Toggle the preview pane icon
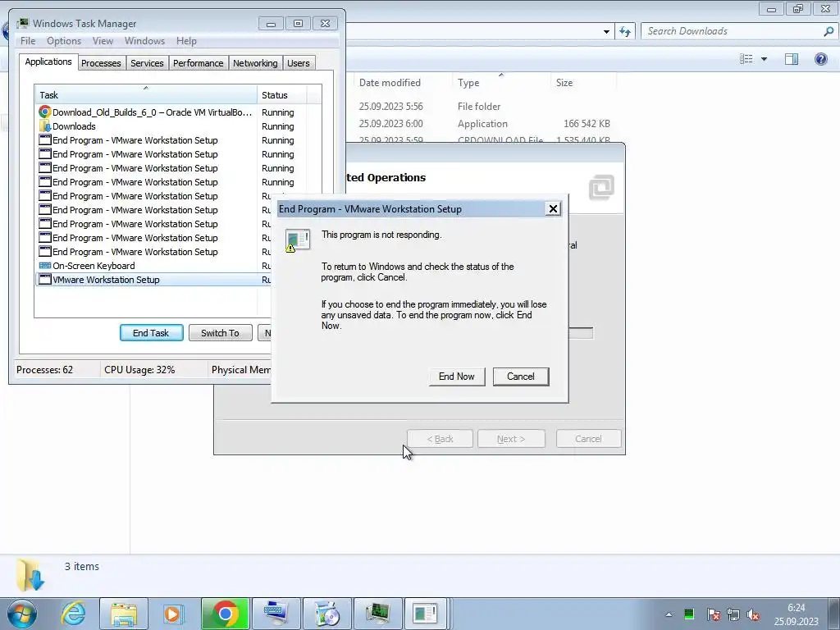This screenshot has width=840, height=630. click(x=792, y=59)
